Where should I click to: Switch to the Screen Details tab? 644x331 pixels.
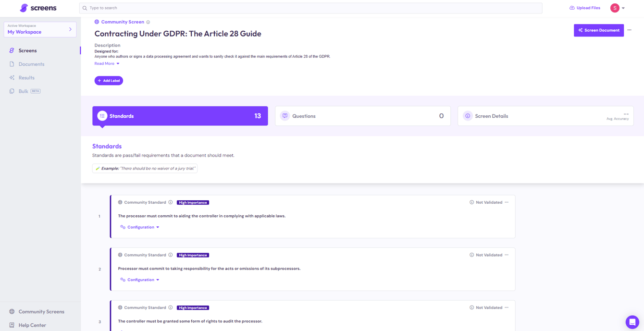pyautogui.click(x=545, y=116)
